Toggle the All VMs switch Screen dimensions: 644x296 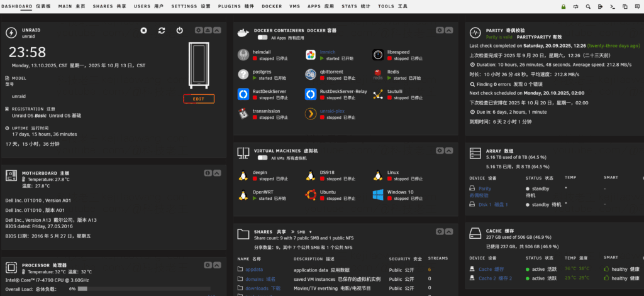[263, 158]
